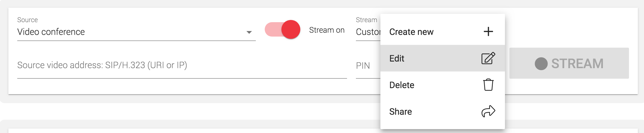Click the "Stream on" toggle label

pyautogui.click(x=327, y=30)
